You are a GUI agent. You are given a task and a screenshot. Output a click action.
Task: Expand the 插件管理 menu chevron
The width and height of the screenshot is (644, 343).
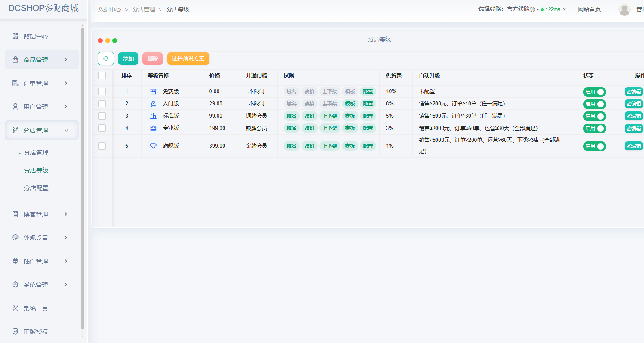pos(66,261)
